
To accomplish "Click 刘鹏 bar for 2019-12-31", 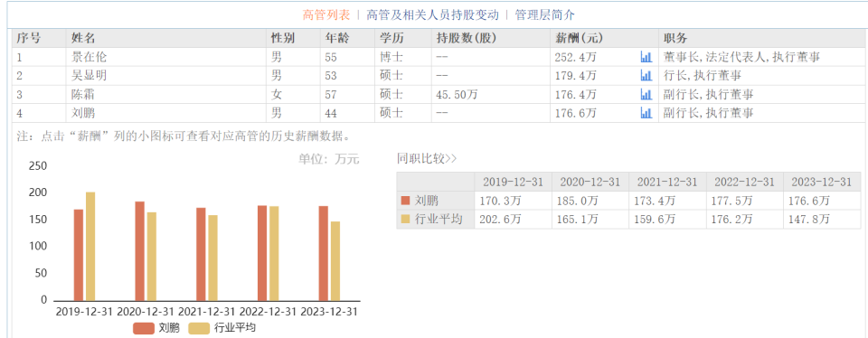I will [x=79, y=255].
